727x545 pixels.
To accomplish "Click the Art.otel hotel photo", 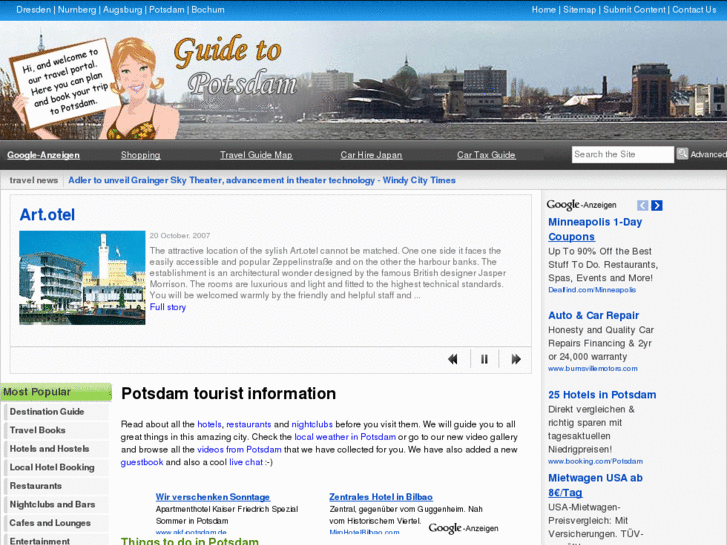I will [82, 277].
